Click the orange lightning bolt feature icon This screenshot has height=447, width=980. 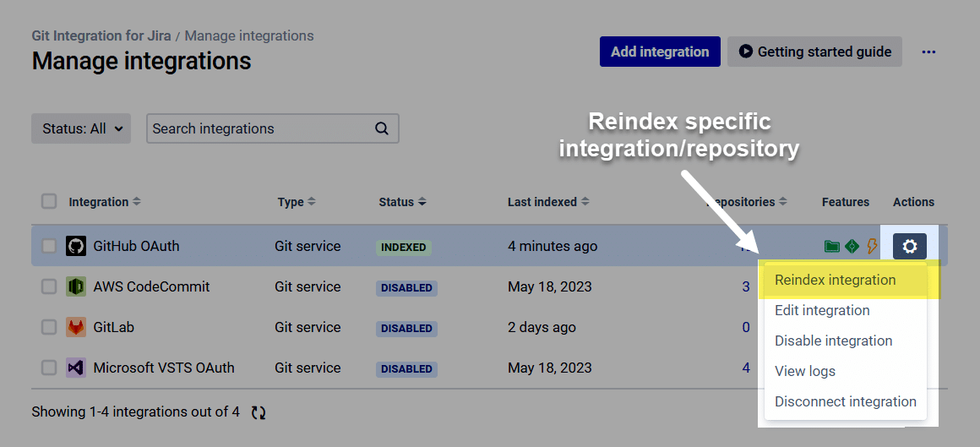[x=871, y=247]
